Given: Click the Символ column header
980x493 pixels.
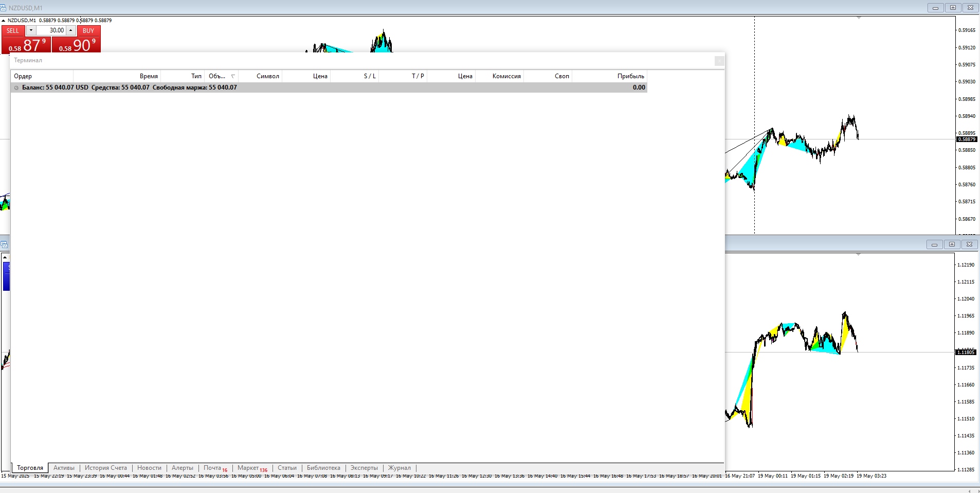Looking at the screenshot, I should coord(260,76).
